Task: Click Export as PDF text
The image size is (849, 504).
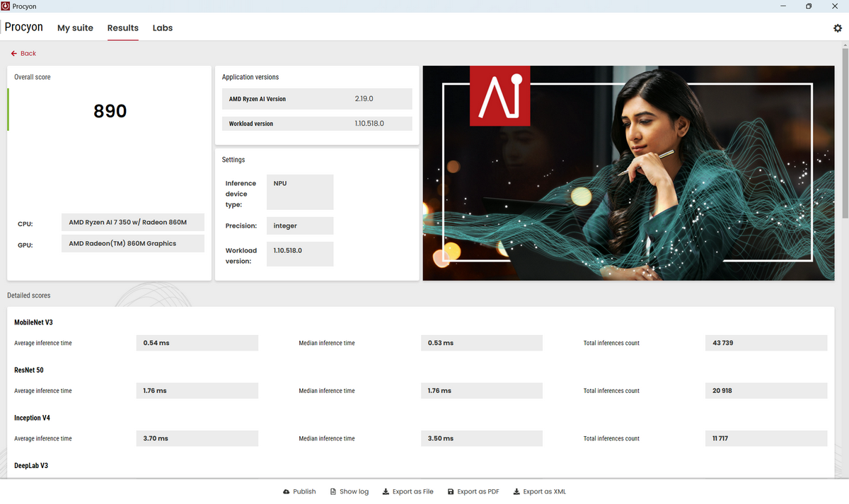Action: [478, 492]
